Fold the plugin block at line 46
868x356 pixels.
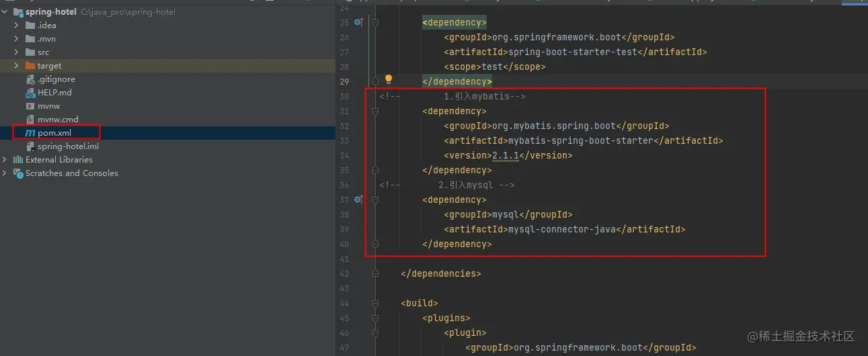tap(375, 332)
